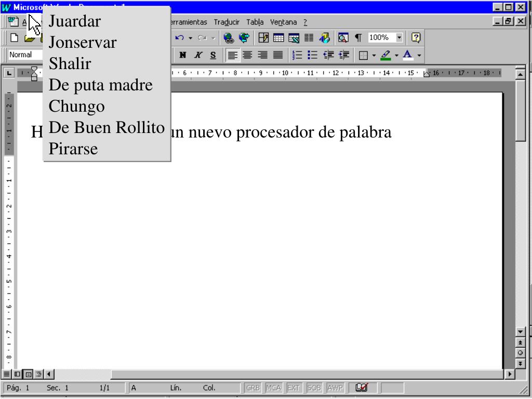Screen dimensions: 532x399
Task: Open the Document Map magnifier icon
Action: click(x=343, y=37)
